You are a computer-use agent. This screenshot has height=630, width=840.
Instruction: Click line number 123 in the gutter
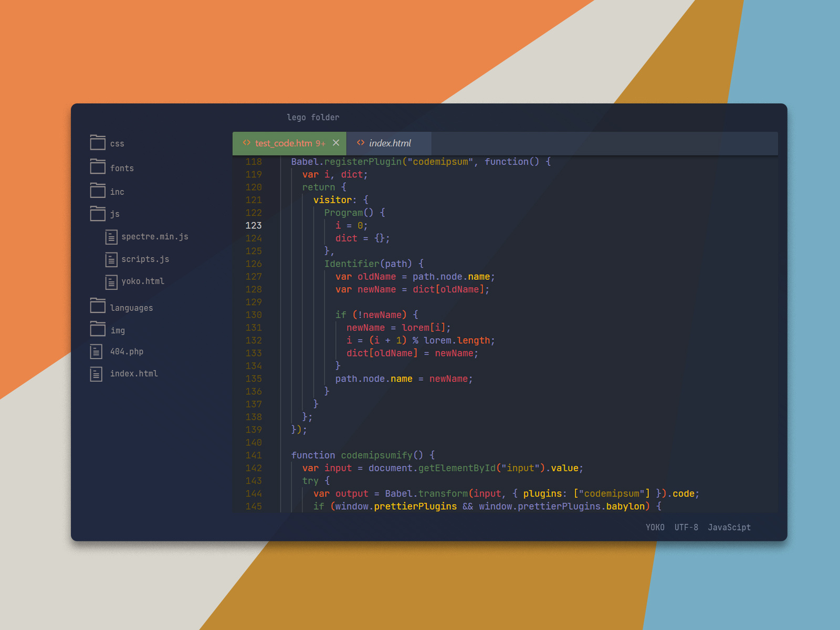254,225
